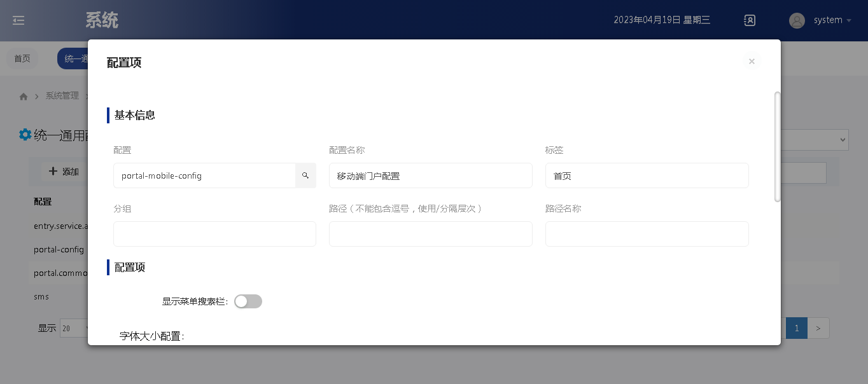This screenshot has height=384, width=868.
Task: Switch to the 首页 tab
Action: pos(22,58)
